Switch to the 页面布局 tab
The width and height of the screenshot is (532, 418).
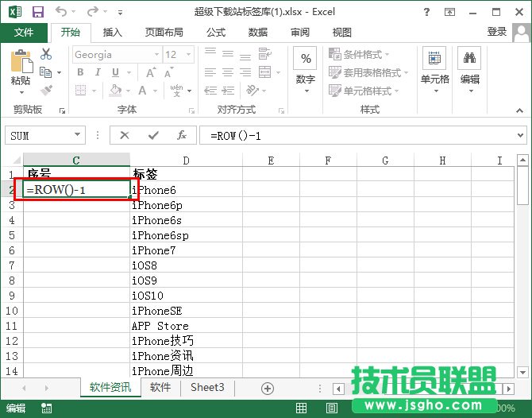164,33
